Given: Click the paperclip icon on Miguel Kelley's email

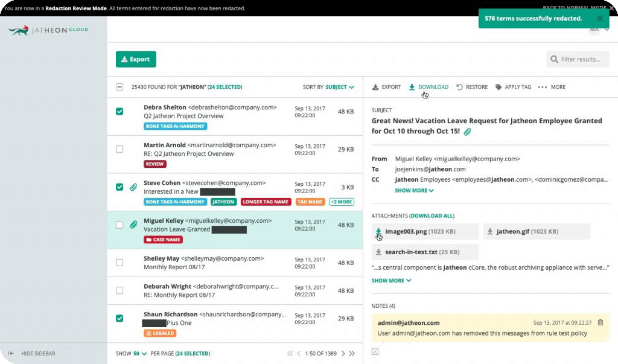Looking at the screenshot, I should click(x=133, y=225).
